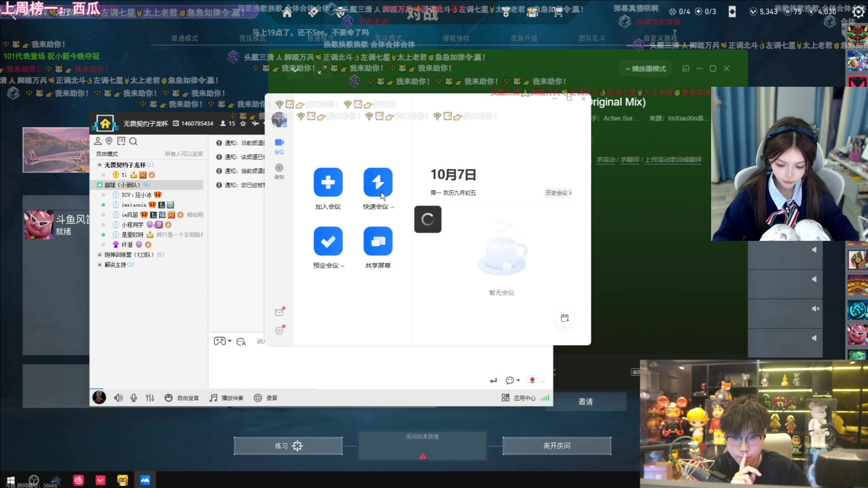Viewport: 868px width, 488px height.
Task: Select the 爆能快攻 mode tab
Action: coord(456,38)
